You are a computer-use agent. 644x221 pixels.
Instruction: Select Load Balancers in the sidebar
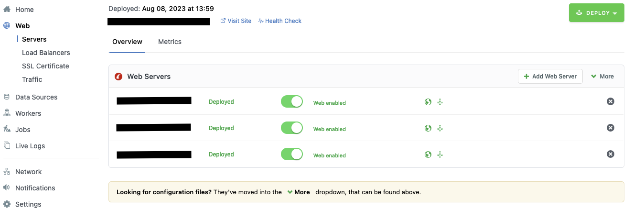pyautogui.click(x=46, y=53)
